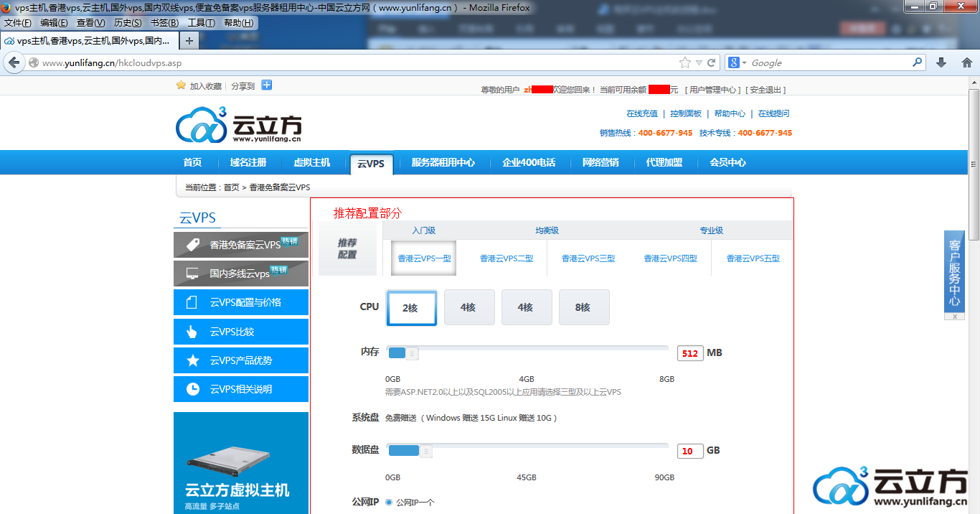
Task: Open 会员中心 in the navigation bar
Action: point(728,162)
